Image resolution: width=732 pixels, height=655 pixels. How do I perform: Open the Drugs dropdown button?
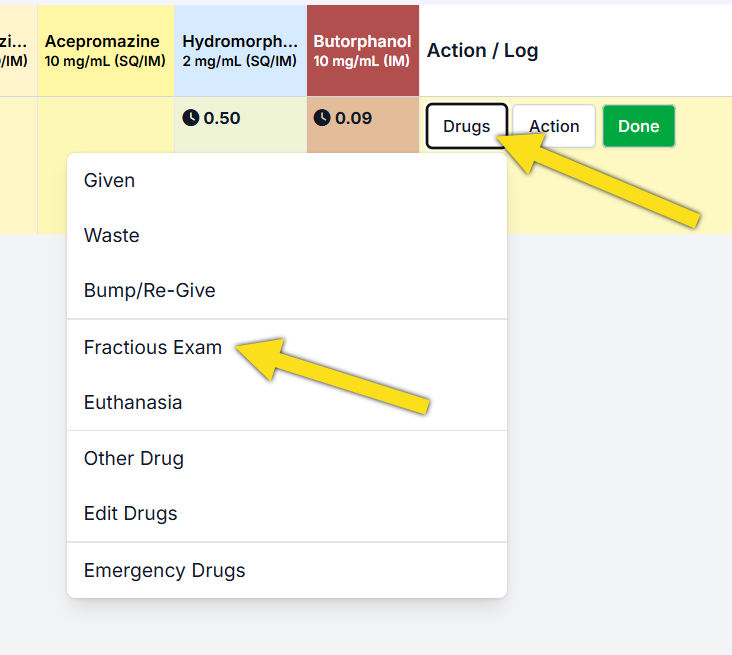(x=467, y=126)
